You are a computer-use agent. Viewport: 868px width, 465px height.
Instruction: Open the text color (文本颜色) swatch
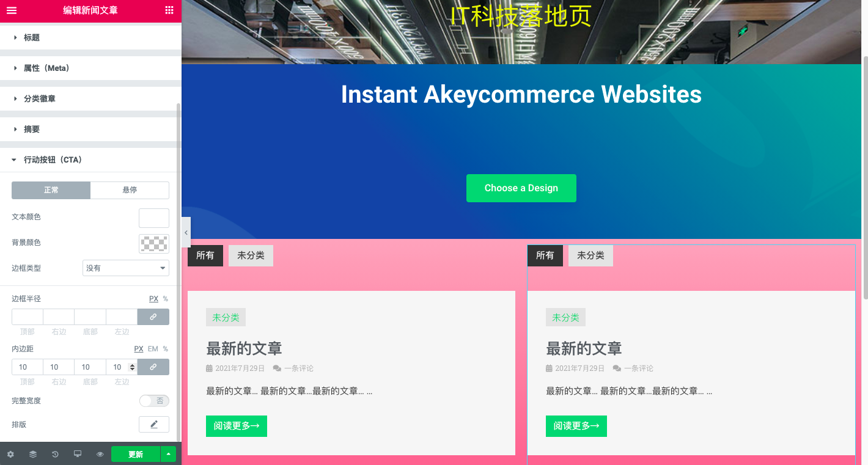click(x=154, y=218)
